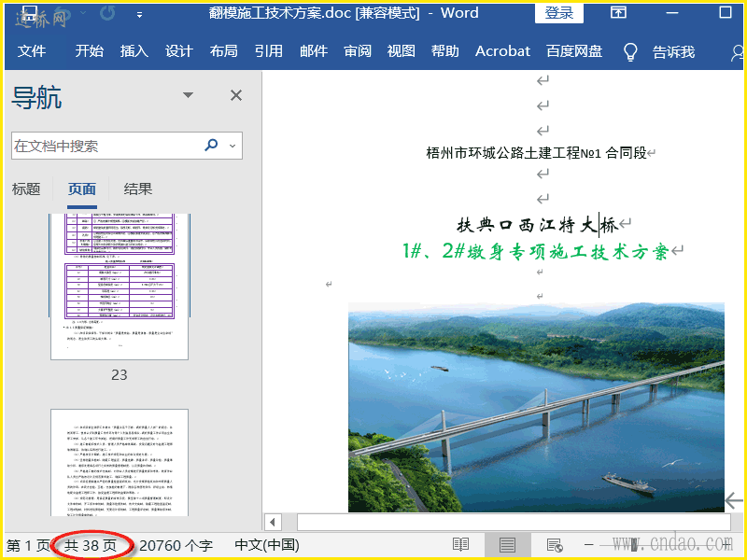Close the 导航 navigation pane
This screenshot has width=747, height=560.
[x=236, y=96]
